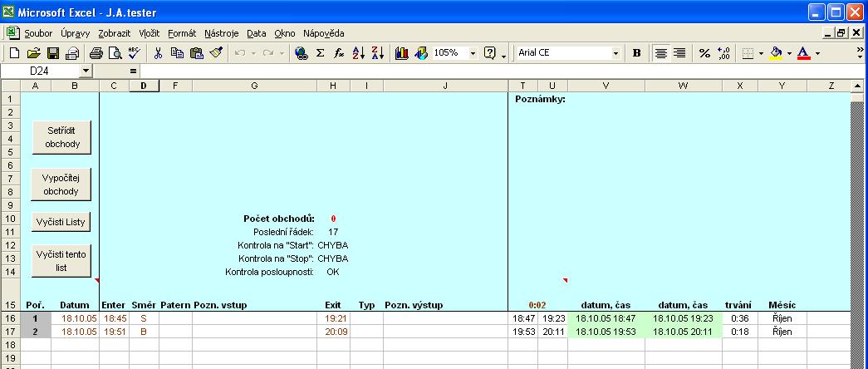
Task: Sort descending with Z-A icon
Action: point(378,53)
